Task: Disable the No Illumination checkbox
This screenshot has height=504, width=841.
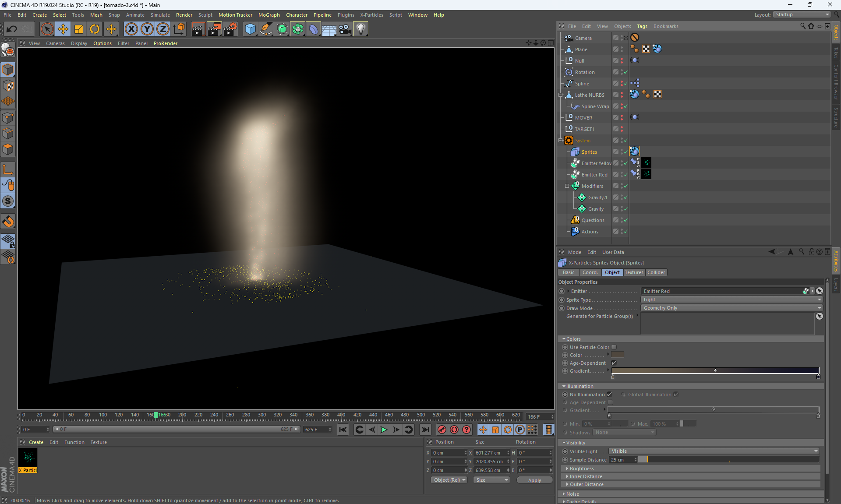Action: click(x=609, y=395)
